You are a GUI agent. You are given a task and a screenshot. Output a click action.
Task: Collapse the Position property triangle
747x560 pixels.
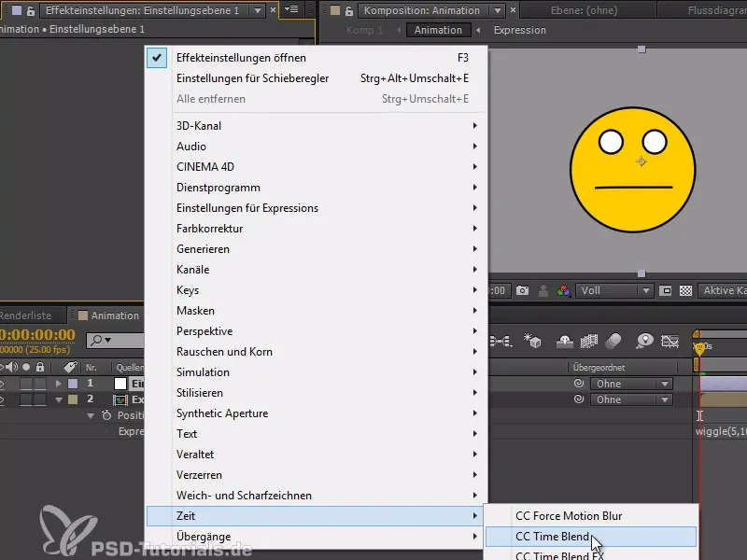pos(91,415)
